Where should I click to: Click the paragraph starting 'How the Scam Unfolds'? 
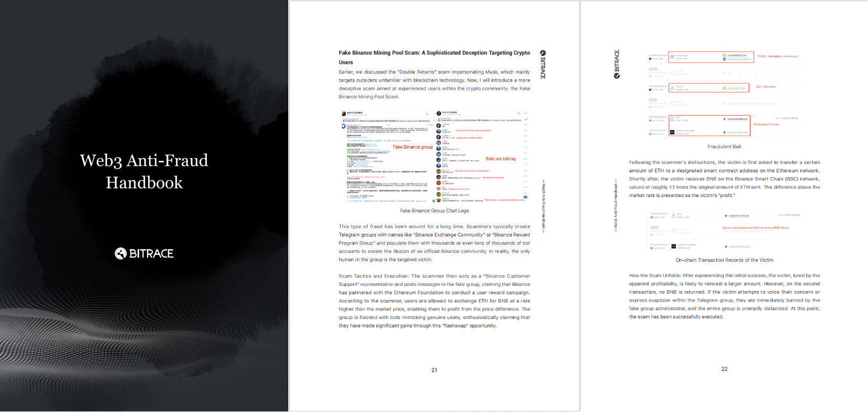725,296
